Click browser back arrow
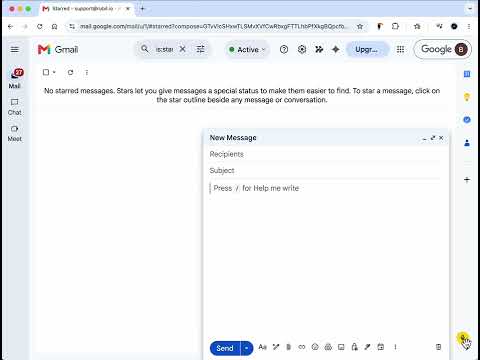This screenshot has width=480, height=360. (11, 26)
